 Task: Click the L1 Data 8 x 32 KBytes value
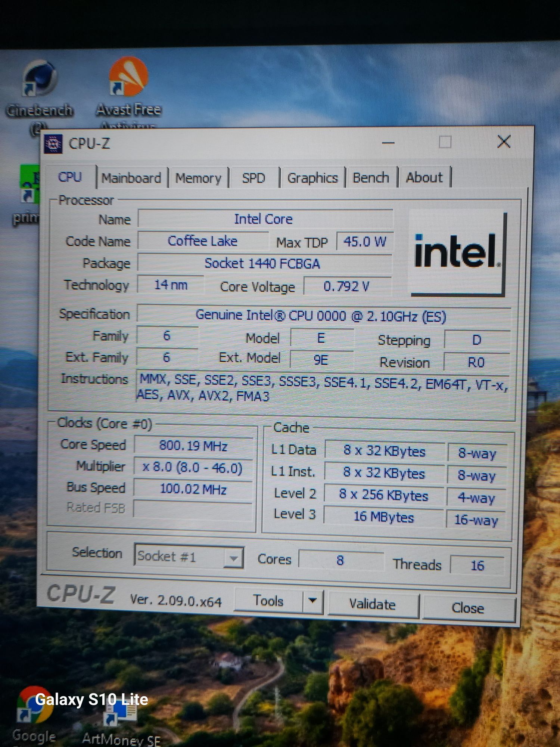click(385, 451)
